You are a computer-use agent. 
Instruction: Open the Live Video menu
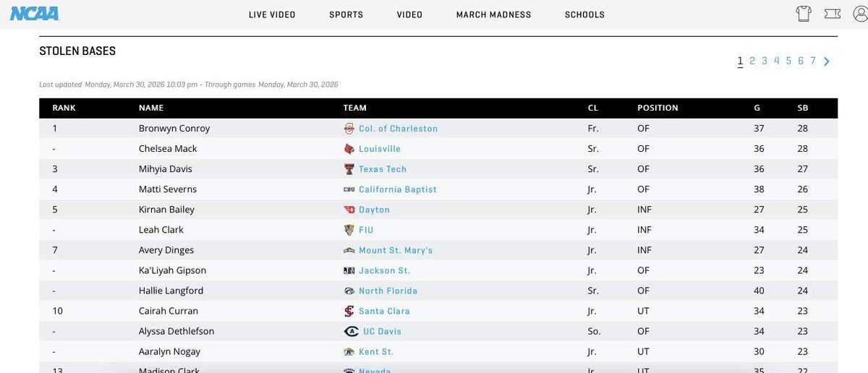(272, 14)
